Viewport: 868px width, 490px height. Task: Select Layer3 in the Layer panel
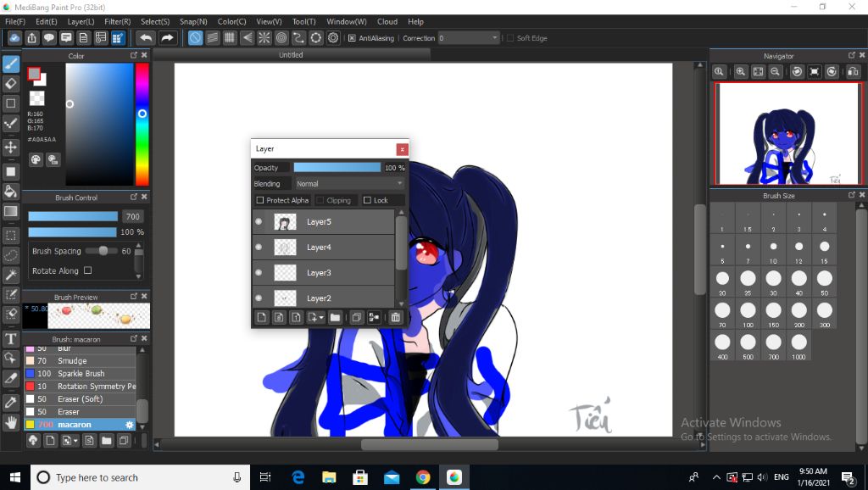(x=324, y=272)
